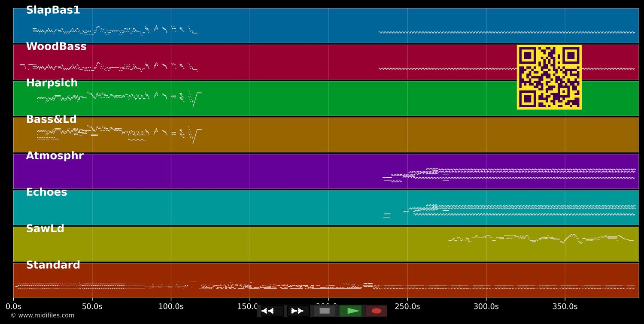Viewport: 644px width, 324px height.
Task: Seek to the 300.0s time label
Action: (486, 306)
